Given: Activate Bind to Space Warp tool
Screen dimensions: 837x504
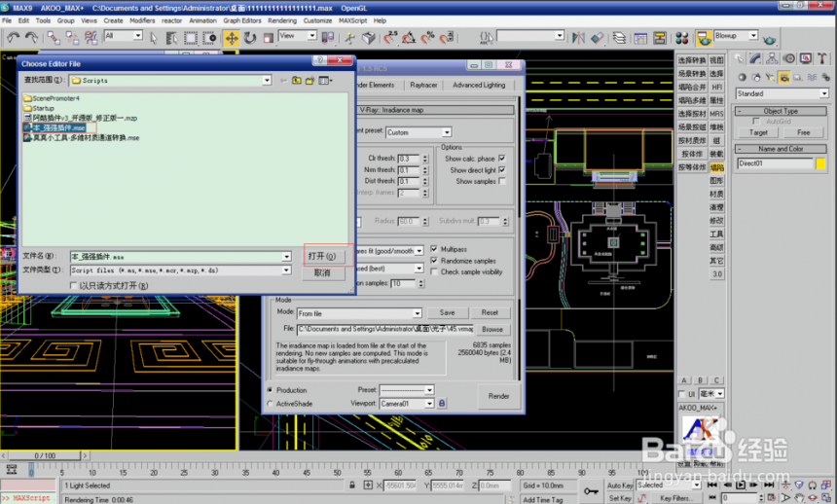Looking at the screenshot, I should (x=91, y=37).
